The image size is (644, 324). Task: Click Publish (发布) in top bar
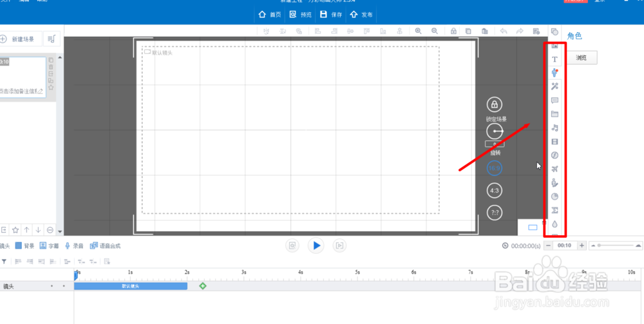[361, 14]
